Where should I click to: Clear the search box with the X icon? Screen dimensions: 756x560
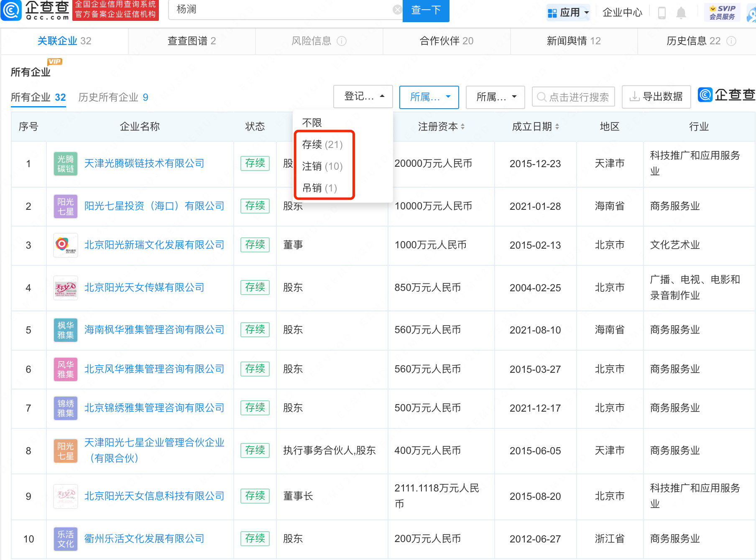tap(397, 10)
